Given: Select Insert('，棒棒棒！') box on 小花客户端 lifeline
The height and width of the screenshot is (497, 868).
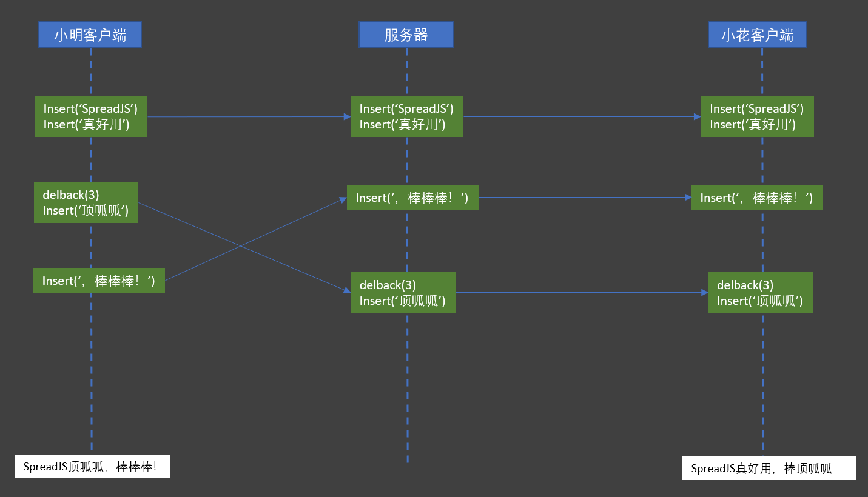Looking at the screenshot, I should click(757, 198).
